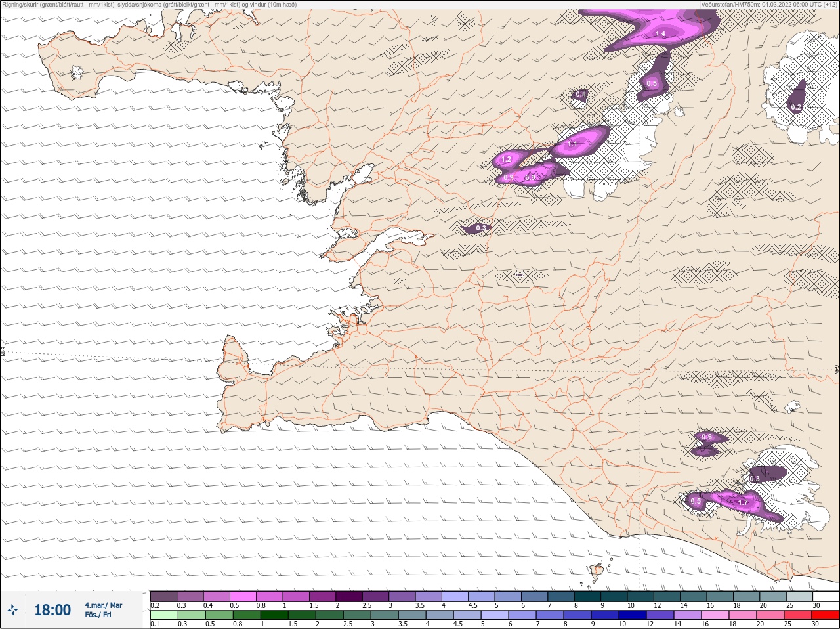Click the '0.1' legend value label
Viewport: 840px width, 629px height.
tap(155, 624)
